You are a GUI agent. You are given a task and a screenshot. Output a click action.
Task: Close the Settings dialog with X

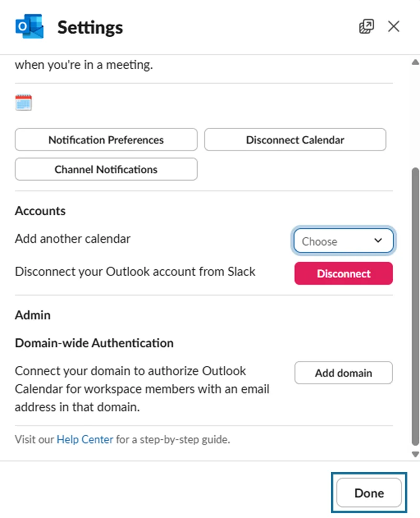pos(394,26)
